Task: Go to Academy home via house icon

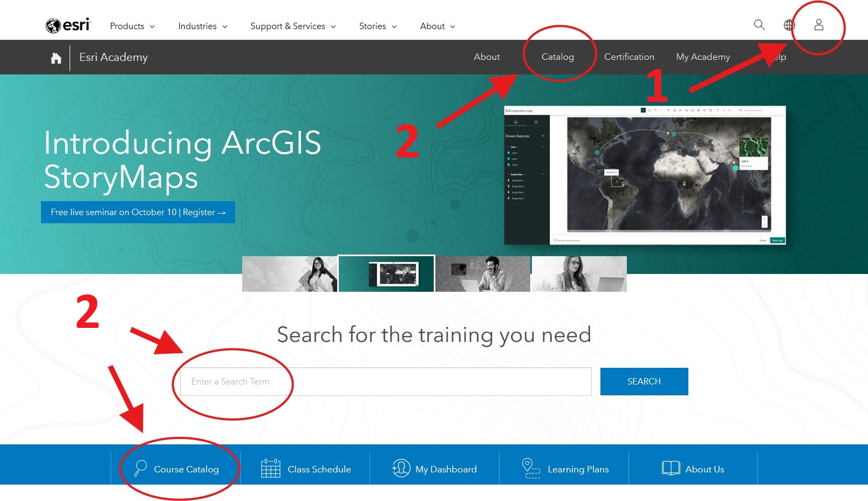Action: pos(56,58)
